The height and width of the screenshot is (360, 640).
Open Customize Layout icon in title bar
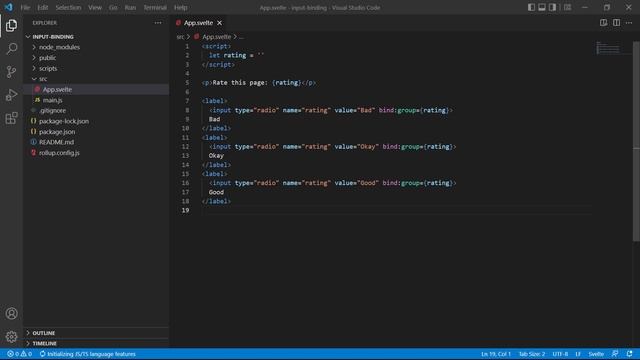tap(567, 7)
